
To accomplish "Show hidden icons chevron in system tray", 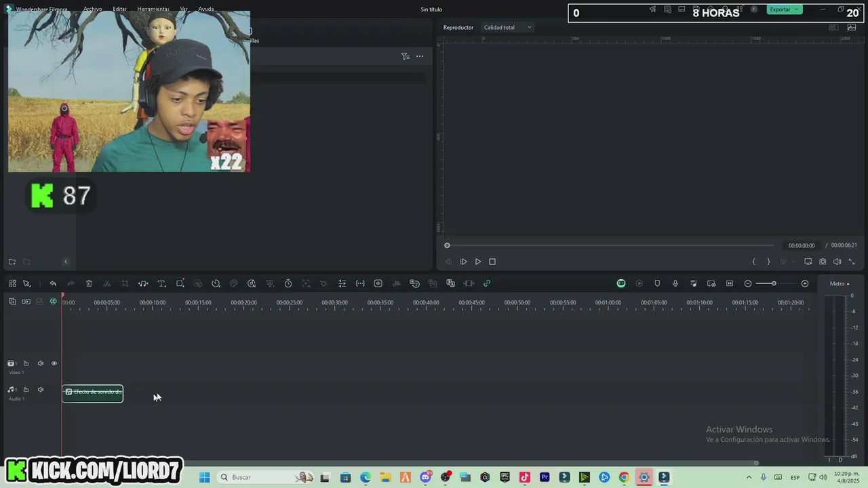I will point(749,477).
